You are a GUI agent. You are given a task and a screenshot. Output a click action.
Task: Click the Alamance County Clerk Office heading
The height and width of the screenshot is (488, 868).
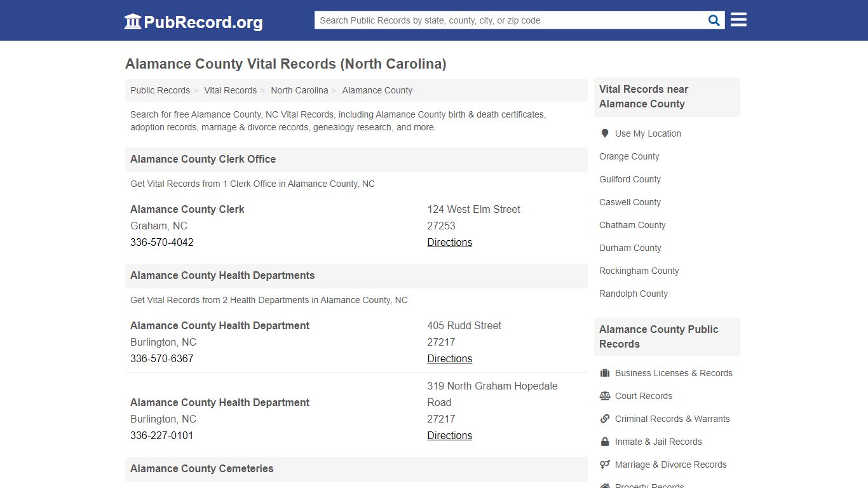(x=203, y=159)
